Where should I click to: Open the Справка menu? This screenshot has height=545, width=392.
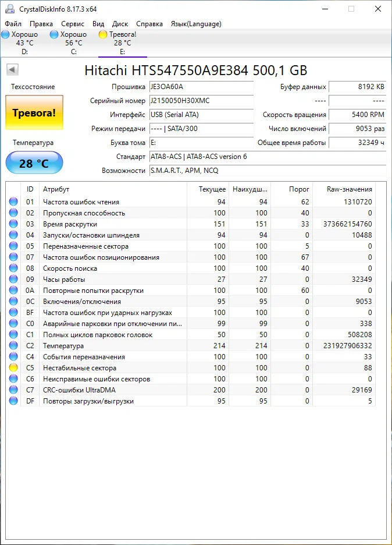click(x=149, y=24)
